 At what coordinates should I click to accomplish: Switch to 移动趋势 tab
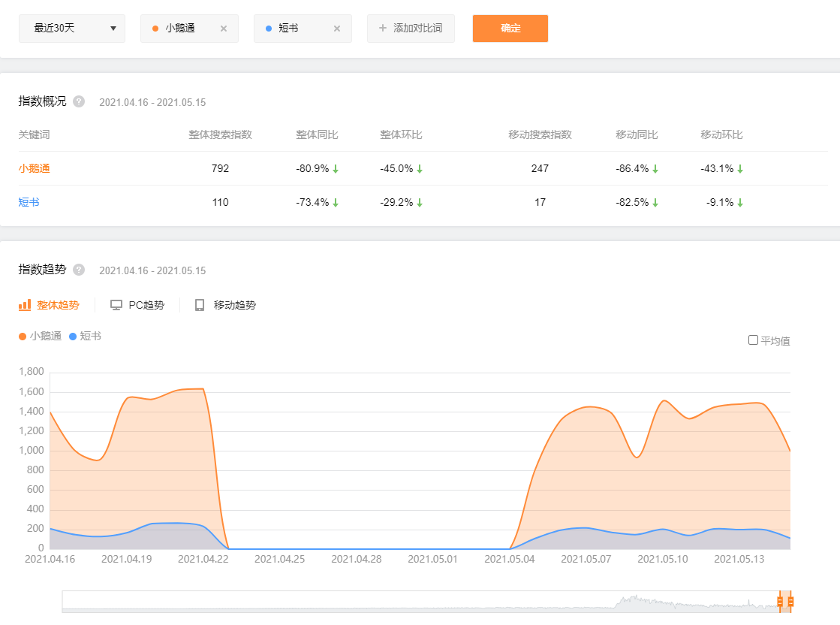pos(234,305)
